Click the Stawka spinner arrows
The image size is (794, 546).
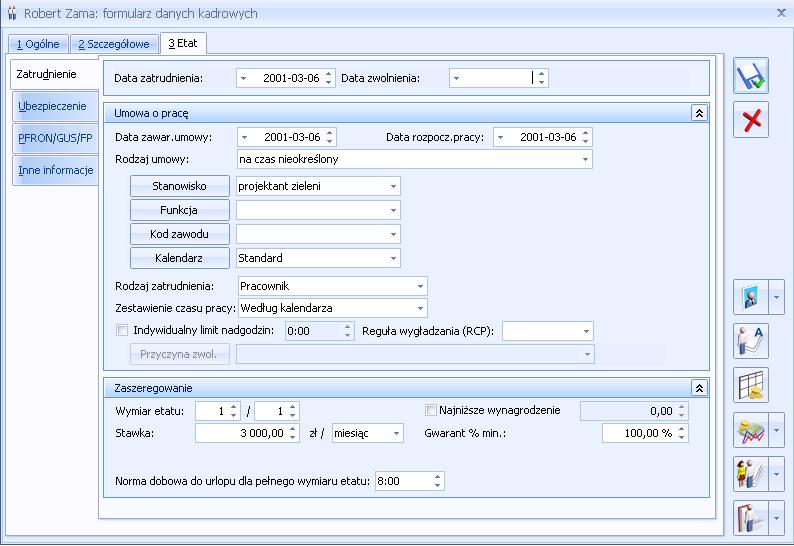point(293,434)
